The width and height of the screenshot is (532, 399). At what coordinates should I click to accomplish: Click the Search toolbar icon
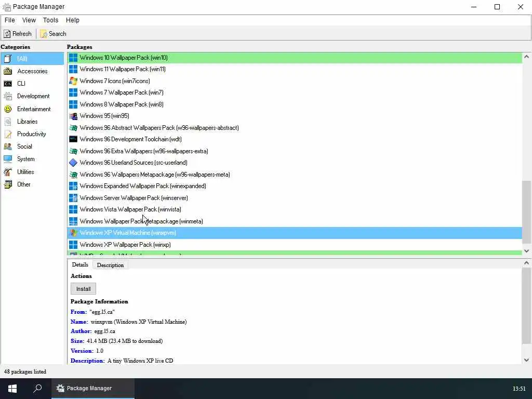pyautogui.click(x=44, y=34)
